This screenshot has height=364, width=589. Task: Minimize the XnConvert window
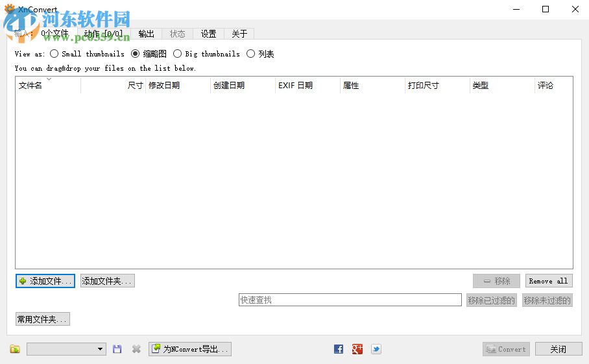pos(516,9)
